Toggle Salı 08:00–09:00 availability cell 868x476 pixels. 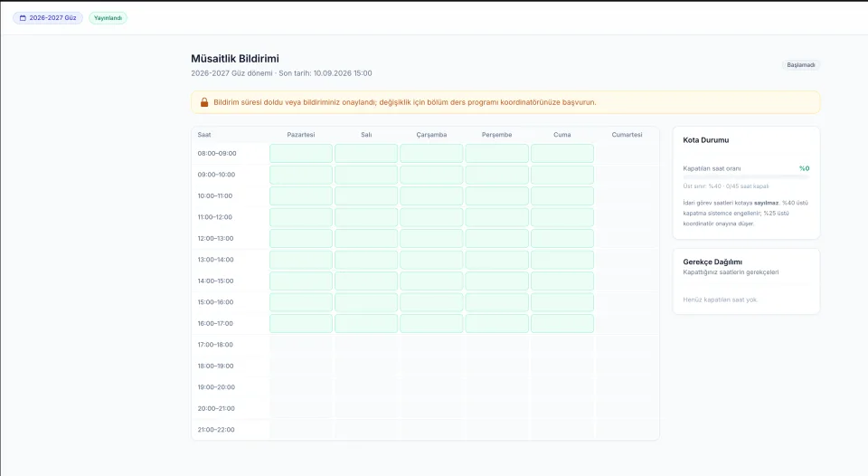click(x=366, y=154)
